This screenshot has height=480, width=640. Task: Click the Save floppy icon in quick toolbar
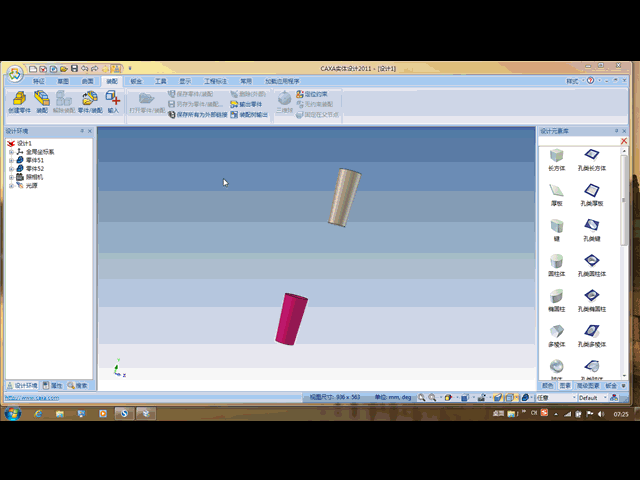74,69
